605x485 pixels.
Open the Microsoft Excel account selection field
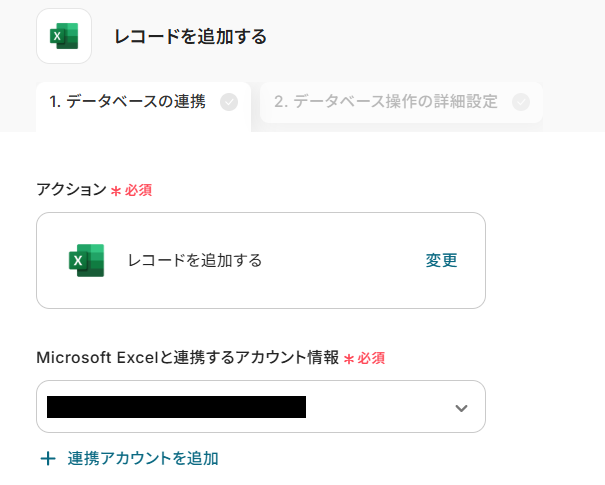click(x=380, y=407)
